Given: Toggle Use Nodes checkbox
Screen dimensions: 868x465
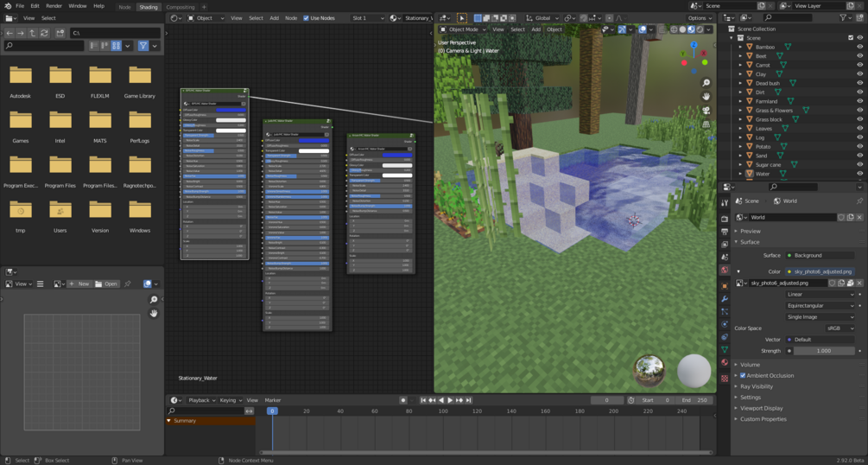Looking at the screenshot, I should point(306,18).
